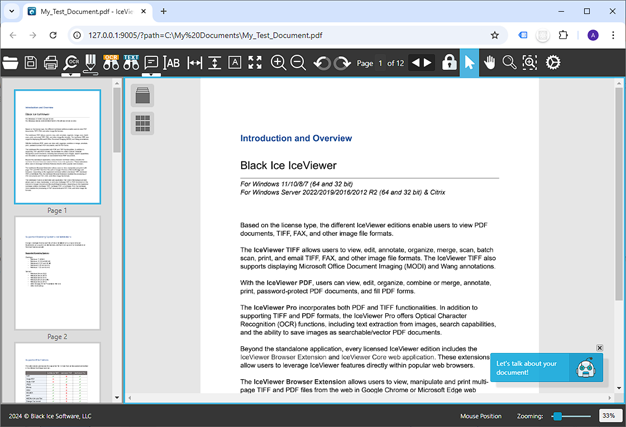Click the page number input field

coord(380,63)
